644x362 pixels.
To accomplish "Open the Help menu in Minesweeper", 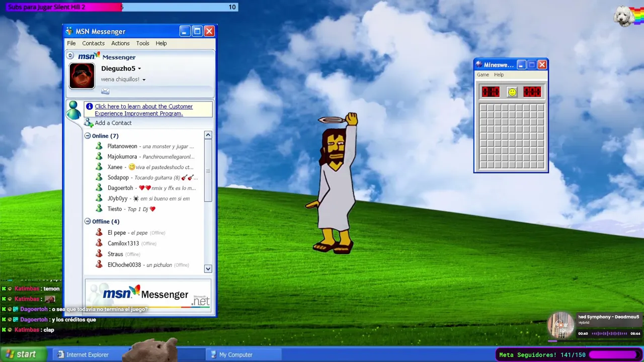I will 499,74.
